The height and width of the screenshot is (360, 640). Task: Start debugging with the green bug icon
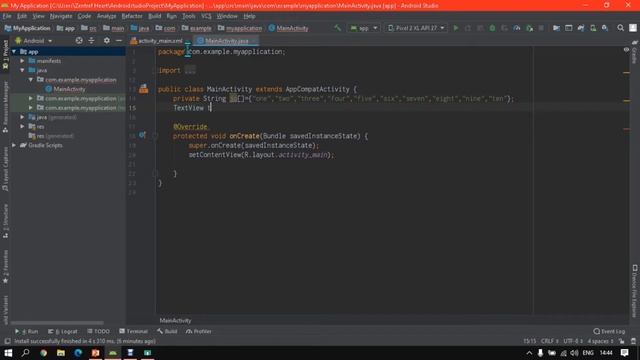pos(492,28)
